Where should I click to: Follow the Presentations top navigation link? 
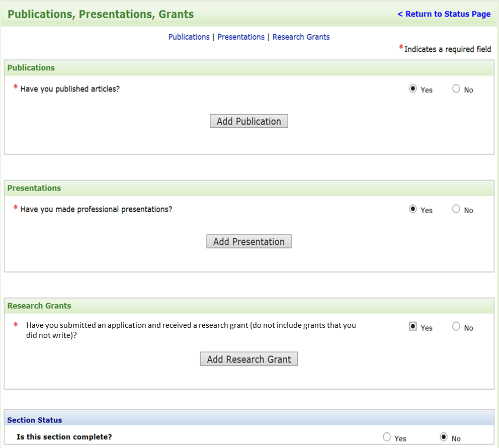pos(241,37)
